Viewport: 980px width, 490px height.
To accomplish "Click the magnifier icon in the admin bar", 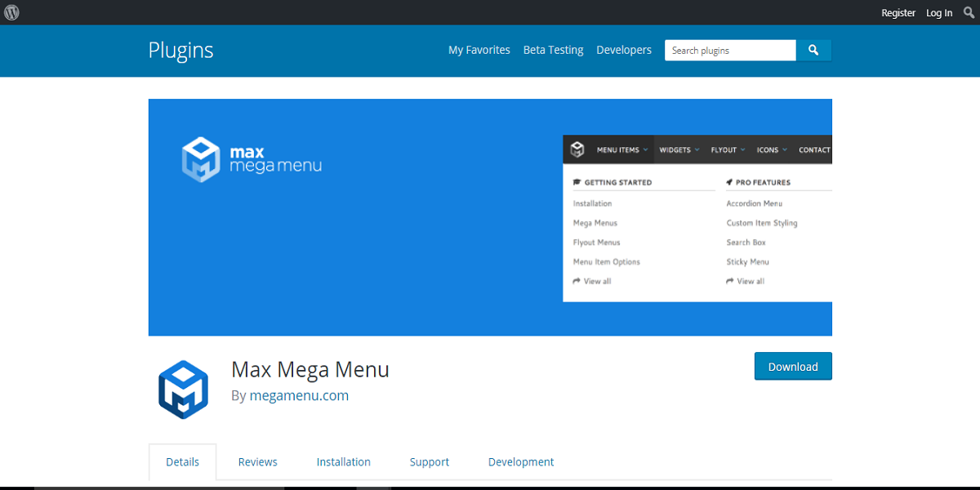I will pos(969,12).
